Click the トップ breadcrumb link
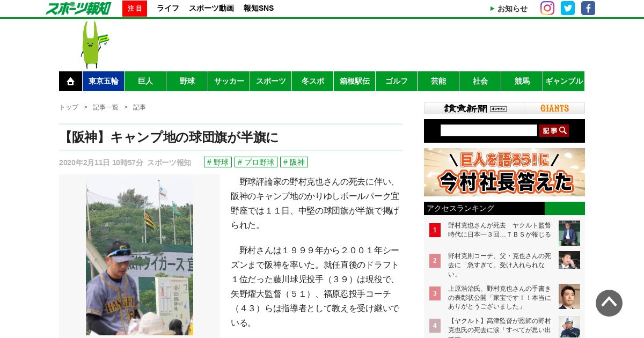This screenshot has width=644, height=338. [69, 107]
